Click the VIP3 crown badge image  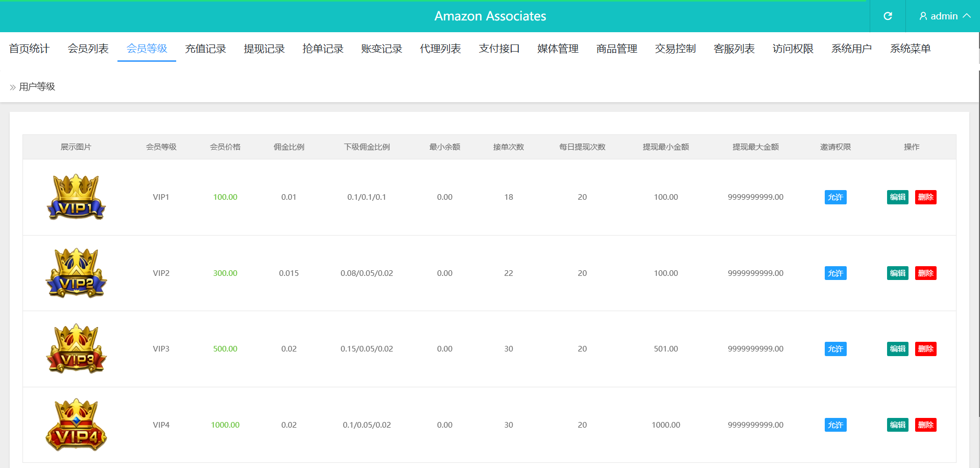coord(76,349)
